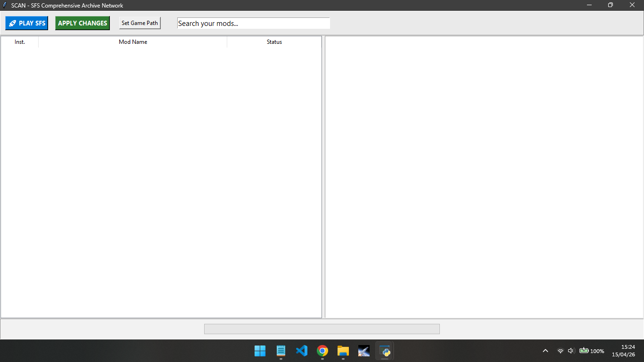
Task: Click the green APPLY CHANGES button
Action: point(83,23)
